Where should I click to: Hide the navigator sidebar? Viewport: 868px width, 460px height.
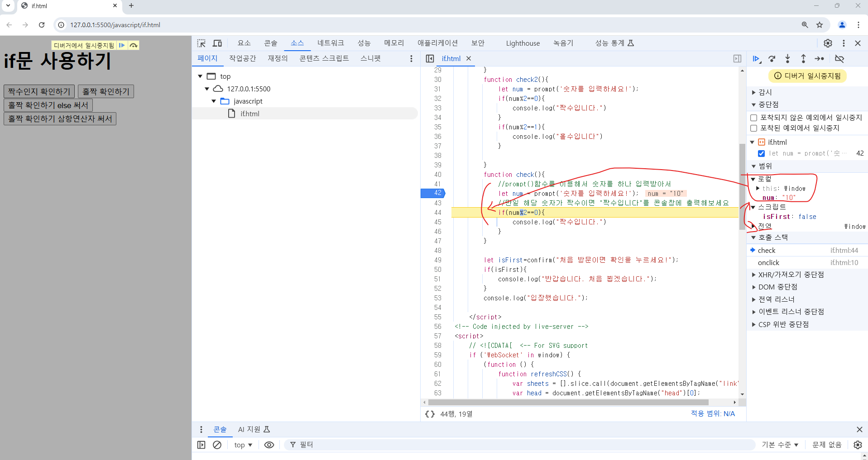tap(430, 58)
